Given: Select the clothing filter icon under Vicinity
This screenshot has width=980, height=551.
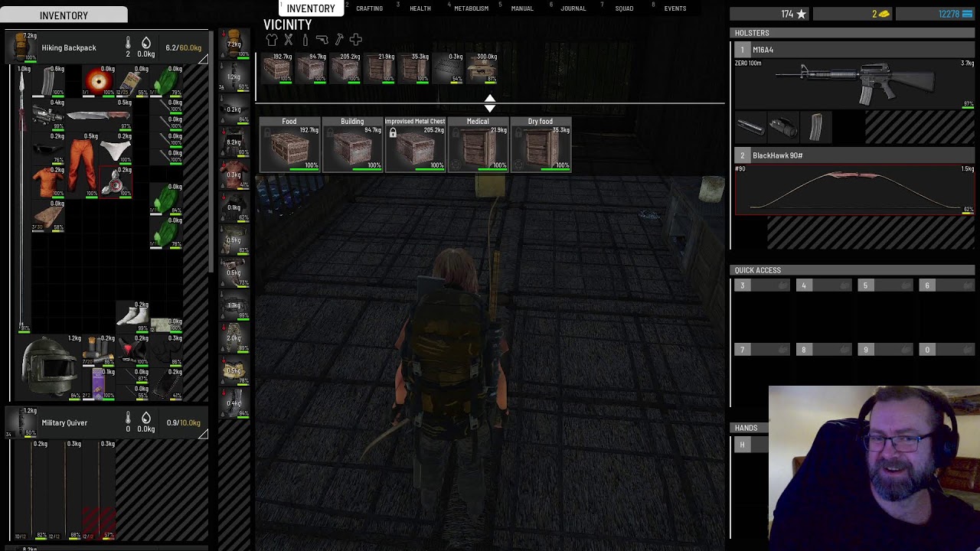Looking at the screenshot, I should 272,40.
